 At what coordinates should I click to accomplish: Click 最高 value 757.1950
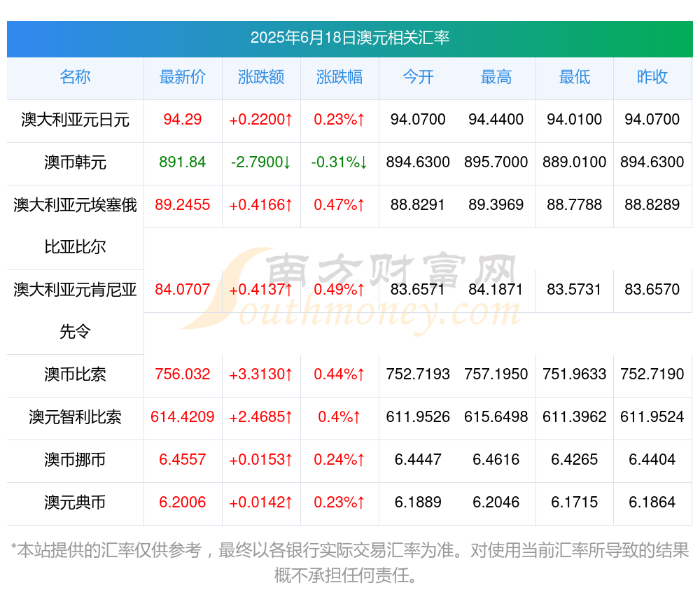pos(496,374)
